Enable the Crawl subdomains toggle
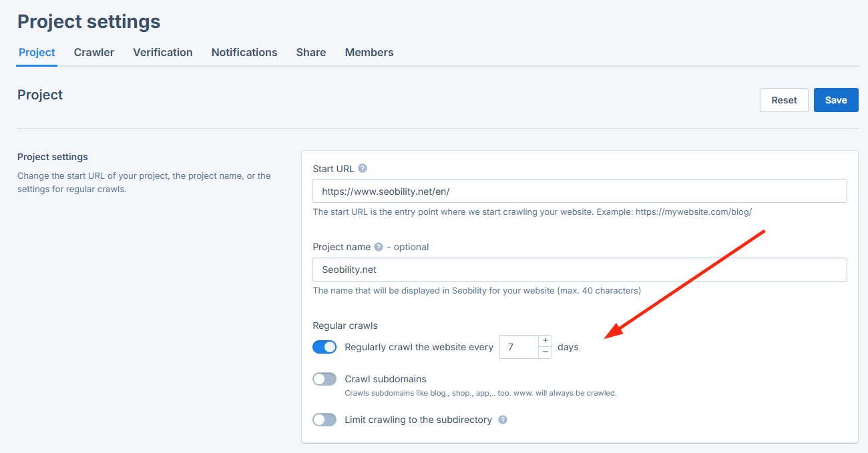Screen dimensions: 868x453 click(x=324, y=378)
